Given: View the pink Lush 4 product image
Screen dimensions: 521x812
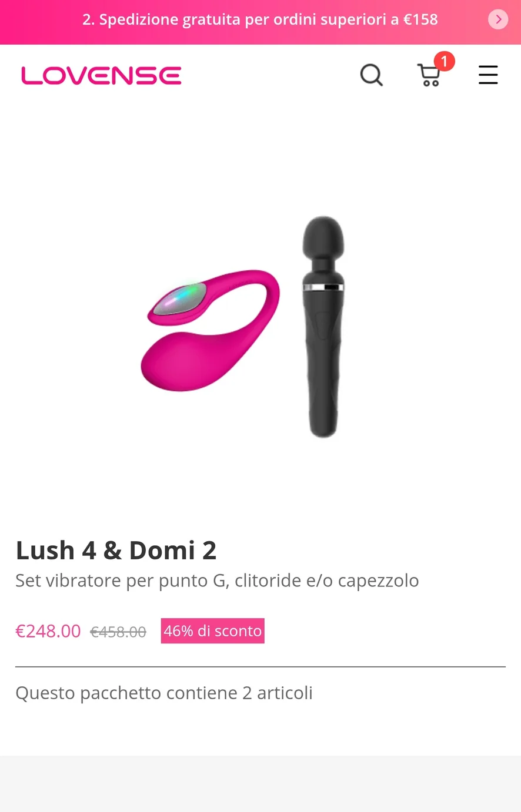Looking at the screenshot, I should pos(211,329).
